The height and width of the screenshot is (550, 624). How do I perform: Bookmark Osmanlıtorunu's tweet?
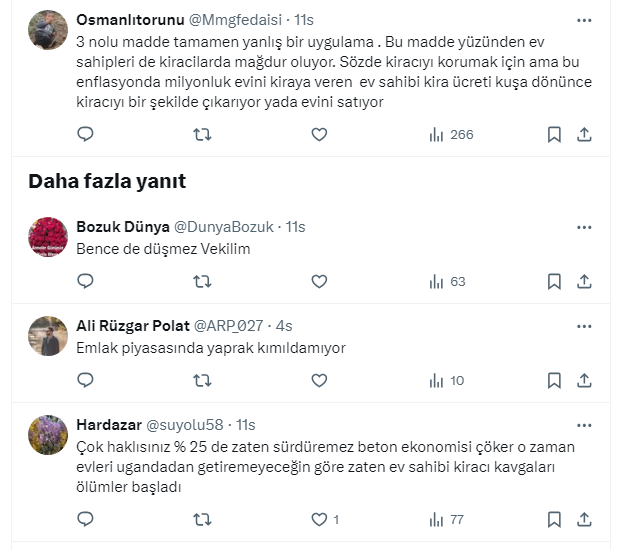click(554, 134)
